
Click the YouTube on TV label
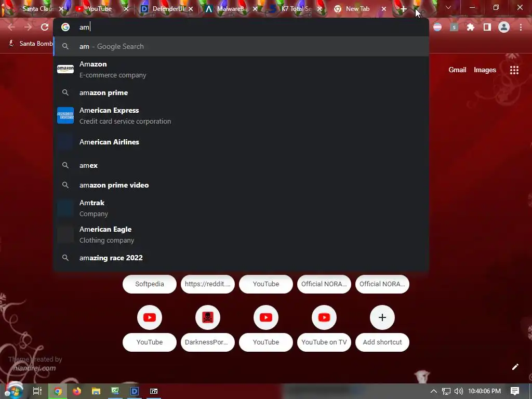(x=324, y=342)
